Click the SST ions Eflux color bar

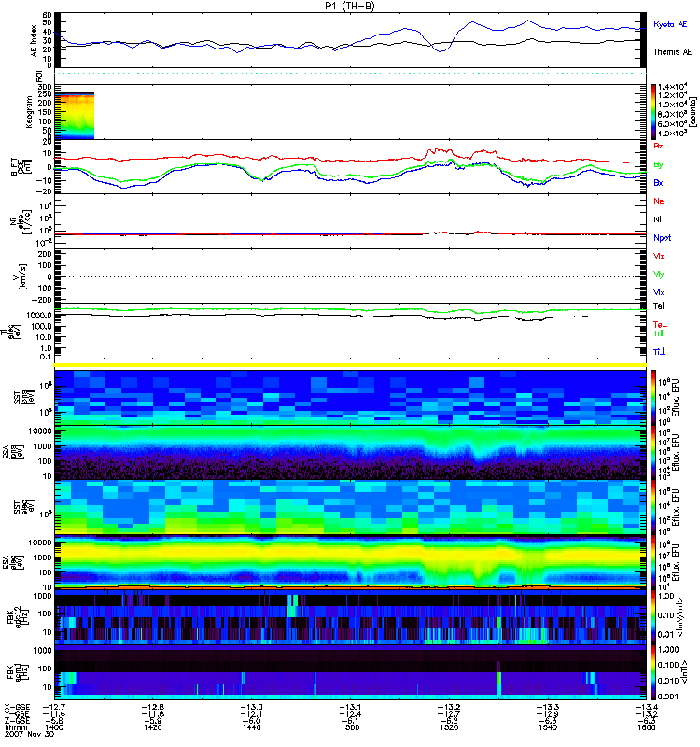coord(653,397)
